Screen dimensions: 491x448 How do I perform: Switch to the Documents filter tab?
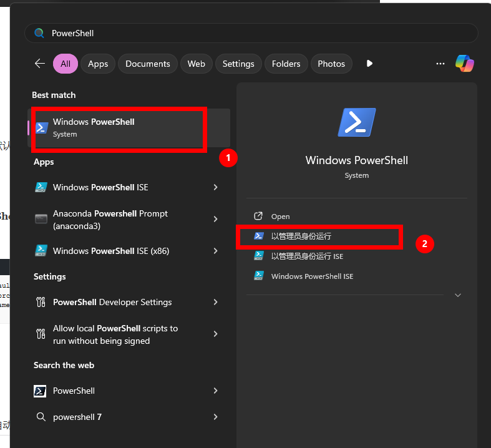pyautogui.click(x=147, y=64)
